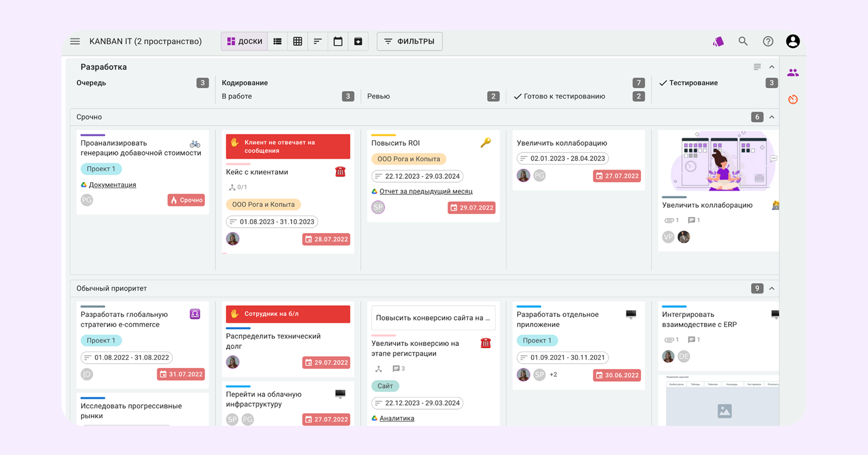Collapse the Срочно swimlane
This screenshot has height=455, width=868.
772,117
